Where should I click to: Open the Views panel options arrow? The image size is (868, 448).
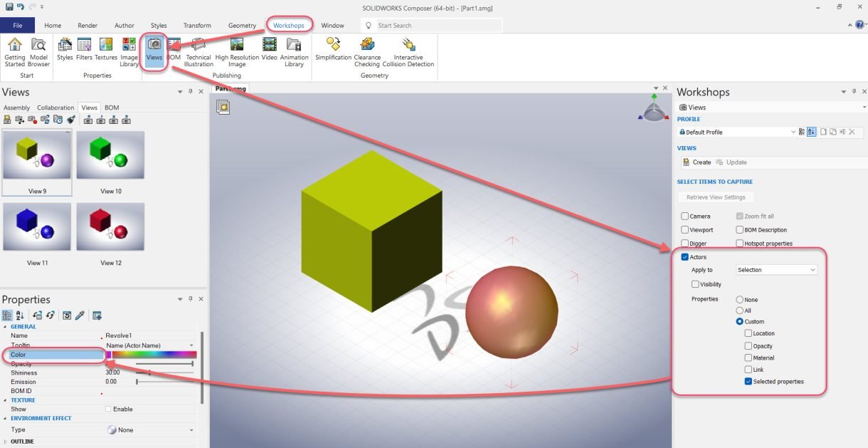[180, 92]
